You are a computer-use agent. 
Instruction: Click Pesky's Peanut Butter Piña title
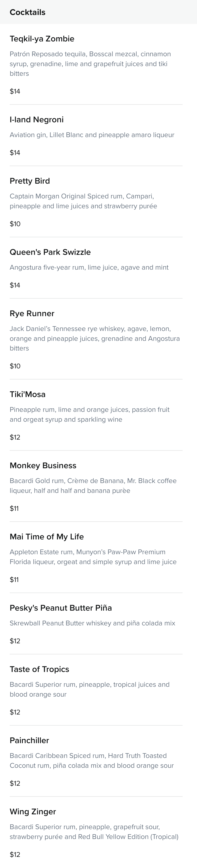[x=61, y=608]
